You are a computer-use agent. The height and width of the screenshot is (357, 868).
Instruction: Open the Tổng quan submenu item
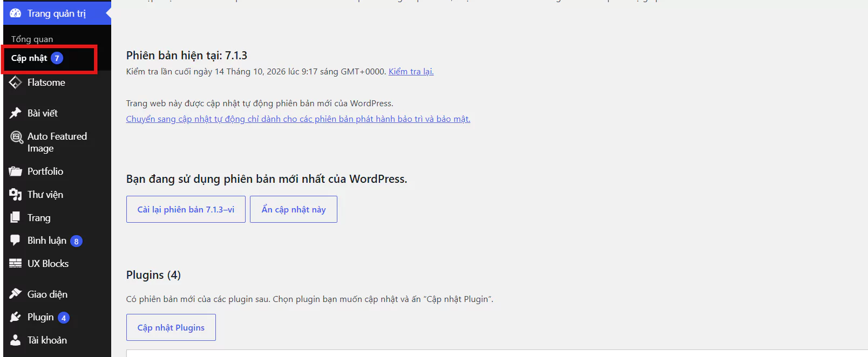[x=32, y=39]
